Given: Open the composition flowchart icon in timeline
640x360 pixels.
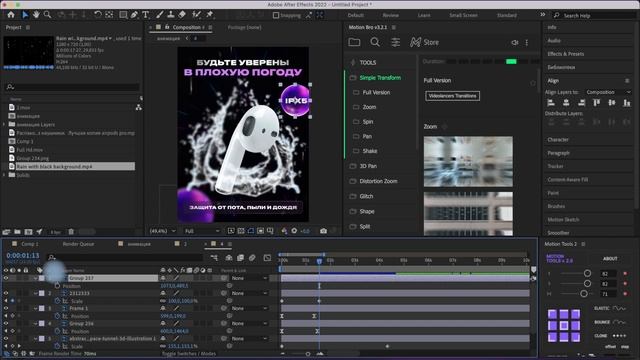Looking at the screenshot, I should pyautogui.click(x=214, y=258).
